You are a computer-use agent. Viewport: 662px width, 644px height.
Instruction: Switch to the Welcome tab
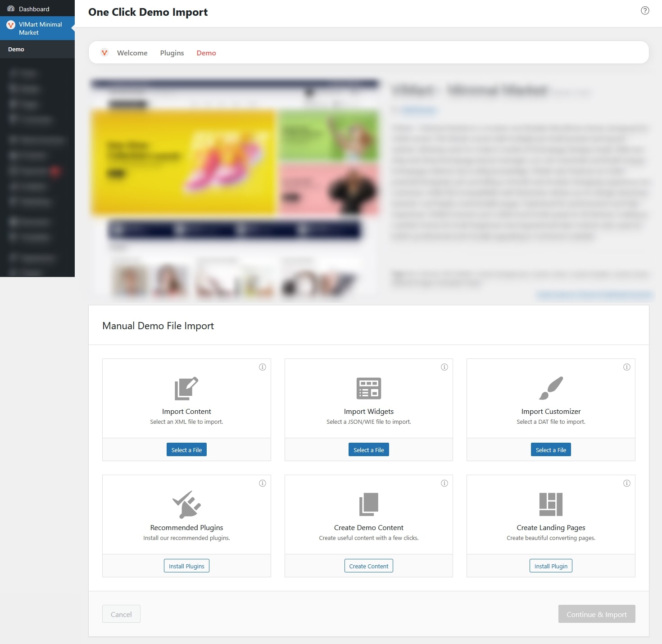(x=132, y=53)
